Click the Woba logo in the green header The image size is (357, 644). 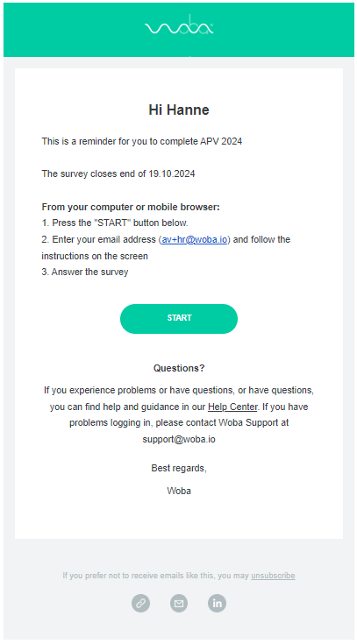pos(179,25)
